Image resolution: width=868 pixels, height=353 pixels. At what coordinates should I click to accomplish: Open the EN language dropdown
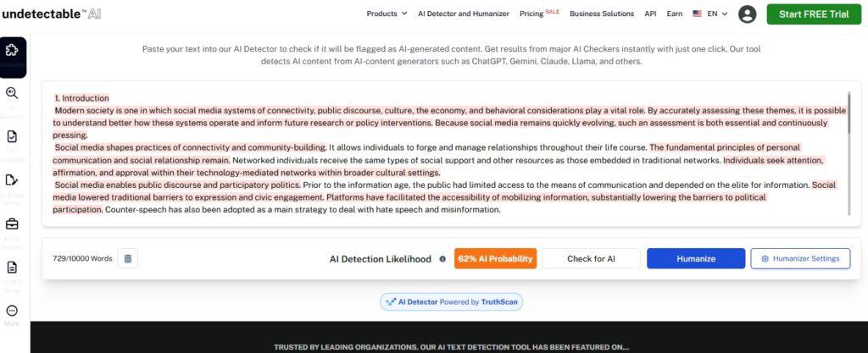tap(717, 14)
